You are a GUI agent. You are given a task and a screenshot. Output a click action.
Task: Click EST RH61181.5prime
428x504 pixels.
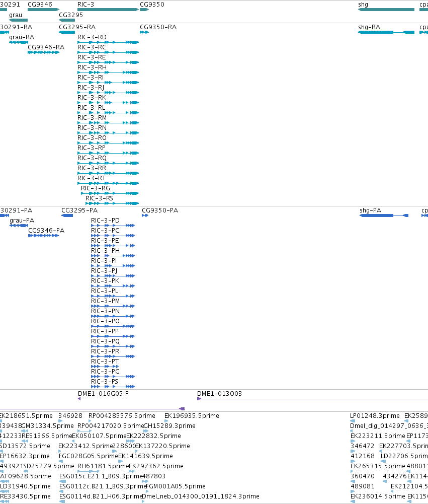coord(103,466)
